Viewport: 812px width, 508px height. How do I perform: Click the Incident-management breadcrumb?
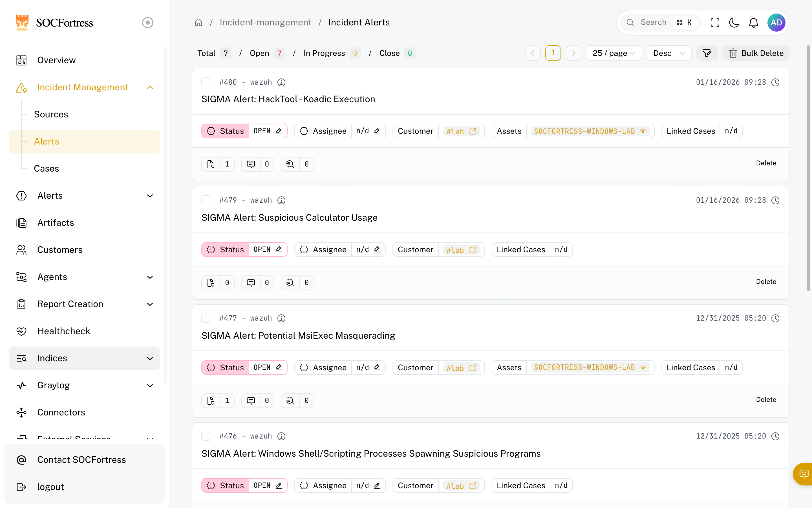tap(265, 23)
